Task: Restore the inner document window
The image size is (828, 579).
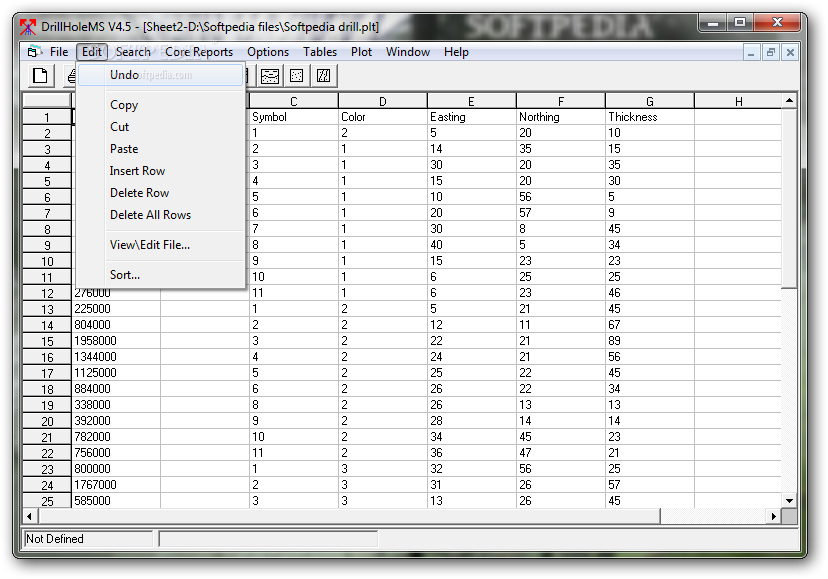Action: pos(770,52)
